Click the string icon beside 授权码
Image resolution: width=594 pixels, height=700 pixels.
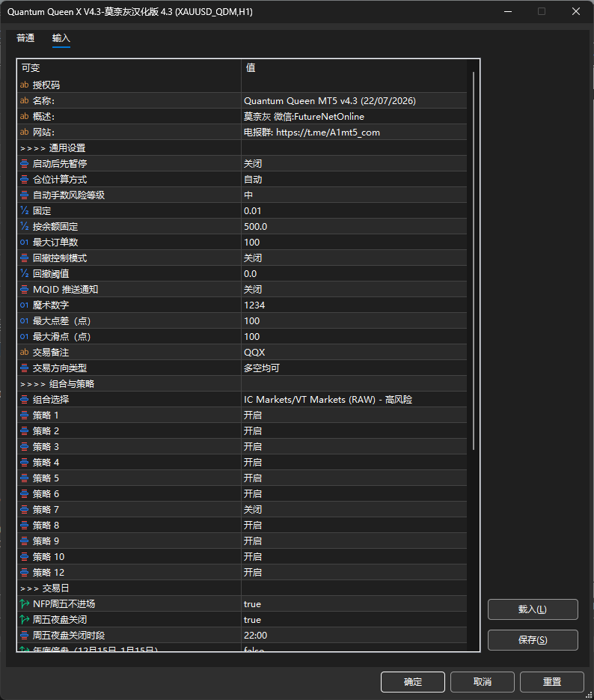(25, 85)
